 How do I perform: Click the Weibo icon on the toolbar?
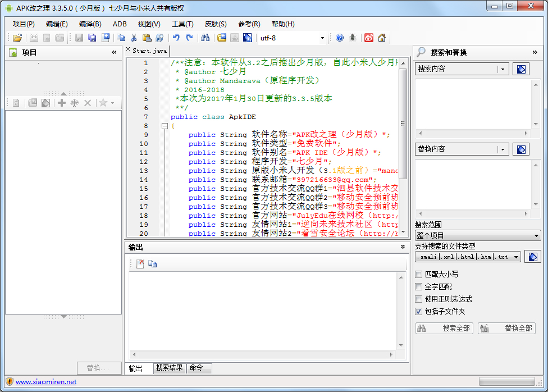[369, 38]
